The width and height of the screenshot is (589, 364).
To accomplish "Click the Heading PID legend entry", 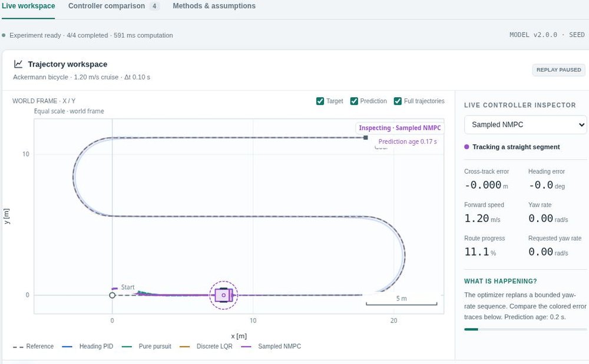I will click(x=88, y=346).
